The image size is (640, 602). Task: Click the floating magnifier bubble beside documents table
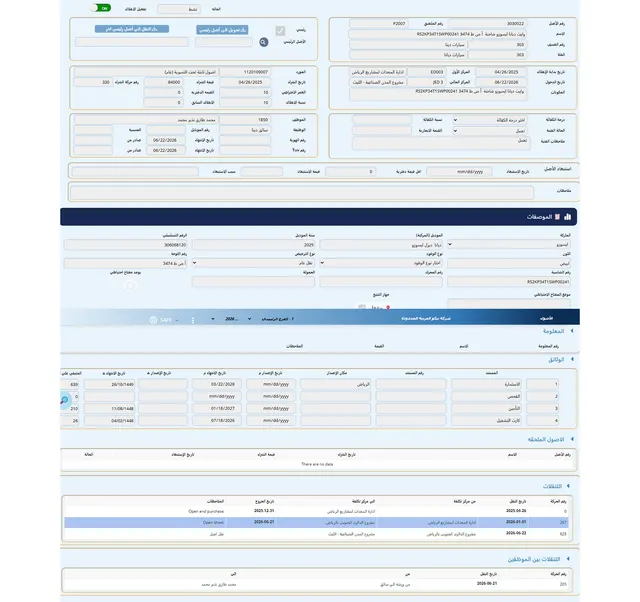pyautogui.click(x=64, y=400)
